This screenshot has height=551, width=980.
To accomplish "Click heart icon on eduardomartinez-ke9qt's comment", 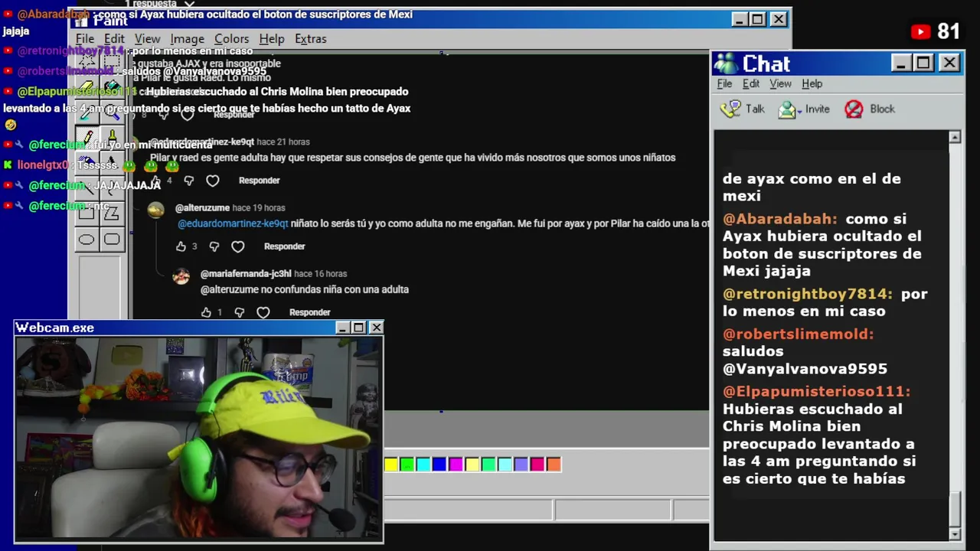I will 213,181.
